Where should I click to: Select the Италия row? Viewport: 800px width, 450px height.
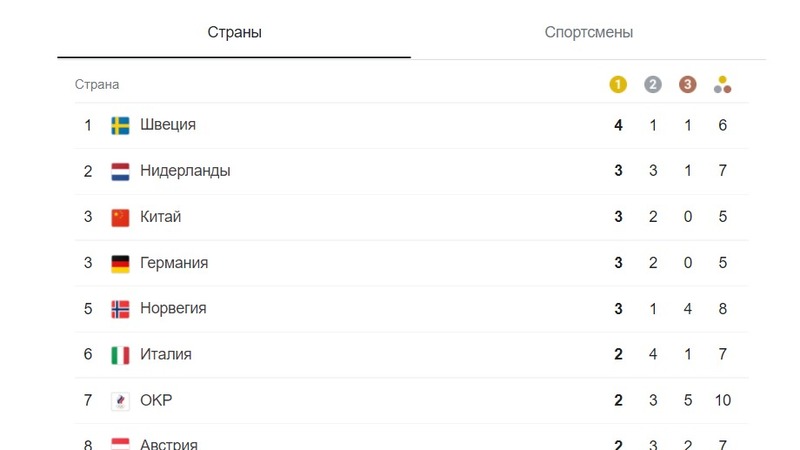pyautogui.click(x=412, y=355)
